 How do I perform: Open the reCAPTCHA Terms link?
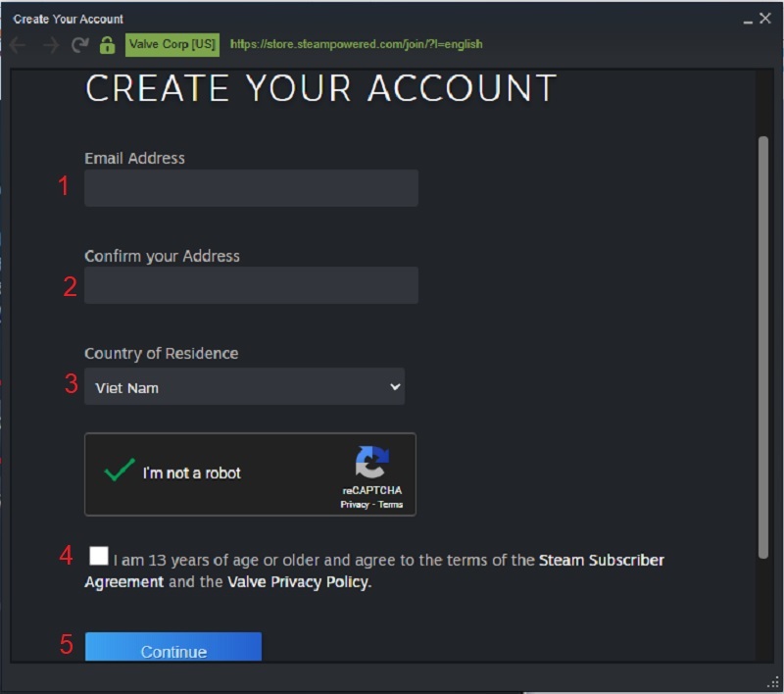[390, 505]
